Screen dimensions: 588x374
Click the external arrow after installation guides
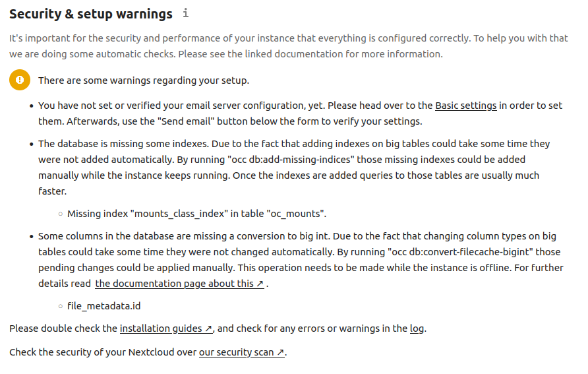[208, 328]
